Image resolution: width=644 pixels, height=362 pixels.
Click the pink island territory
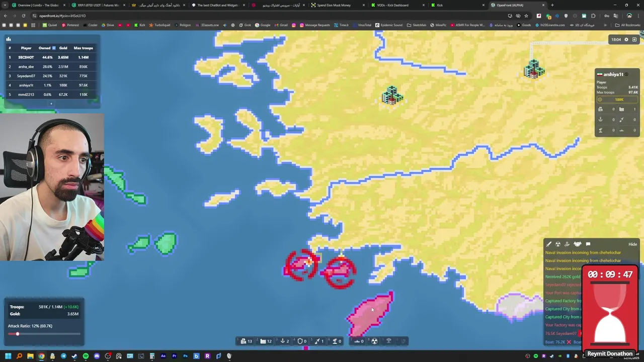pos(371,315)
